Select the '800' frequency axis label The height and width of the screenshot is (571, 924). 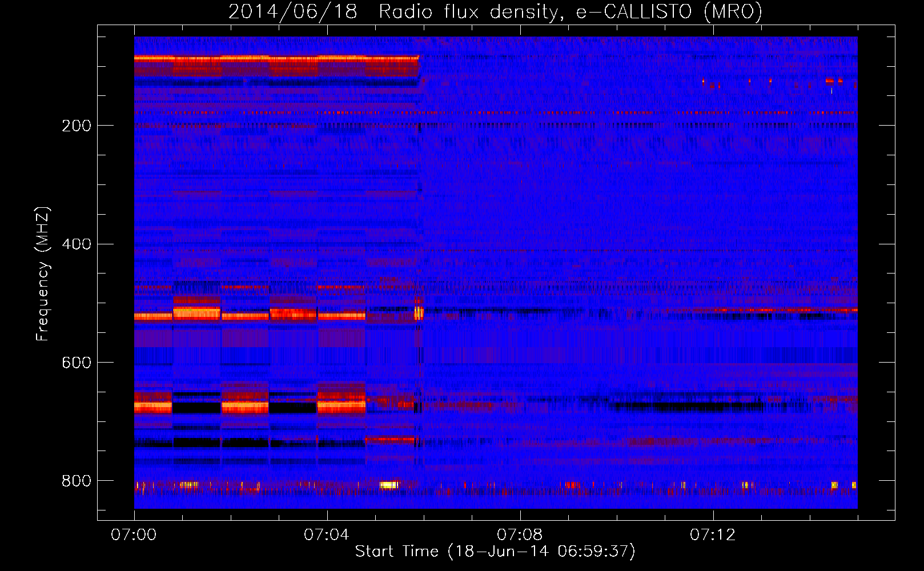coord(77,481)
